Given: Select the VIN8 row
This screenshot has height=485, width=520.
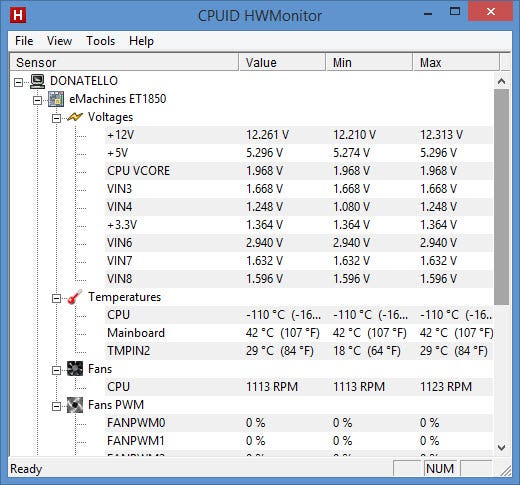Looking at the screenshot, I should [x=299, y=279].
